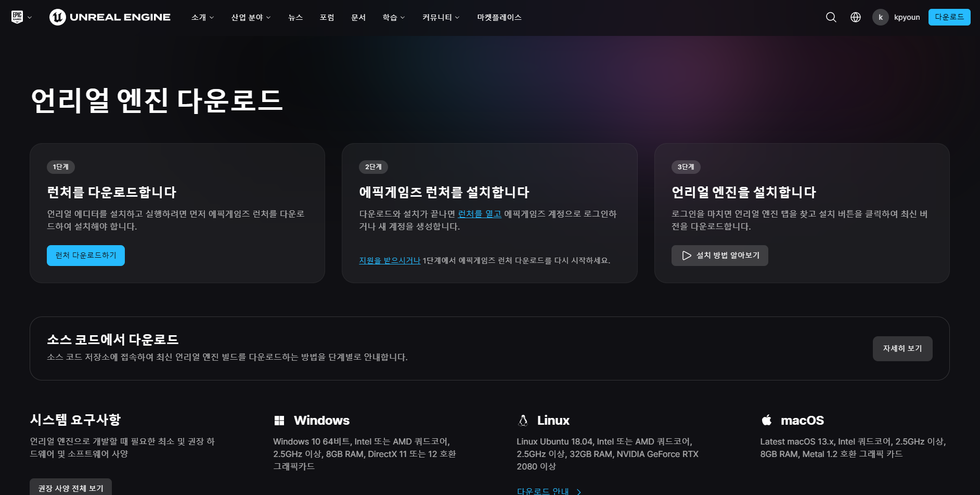Click the macOS section title
980x495 pixels.
(803, 421)
